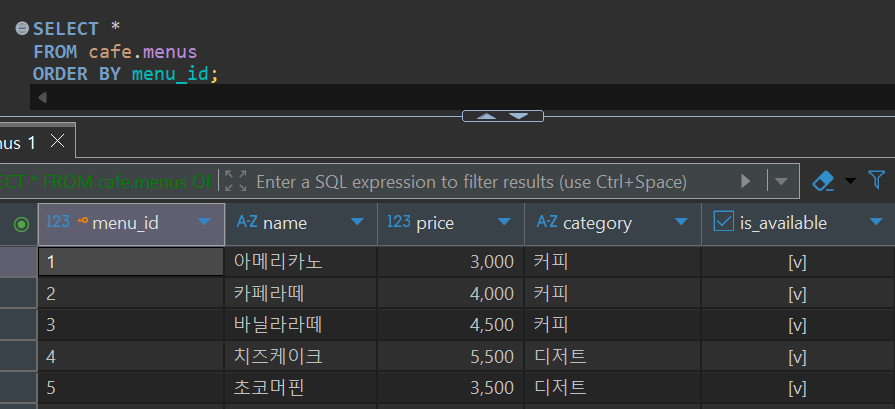Select menu_id cell with value 4

coord(131,357)
